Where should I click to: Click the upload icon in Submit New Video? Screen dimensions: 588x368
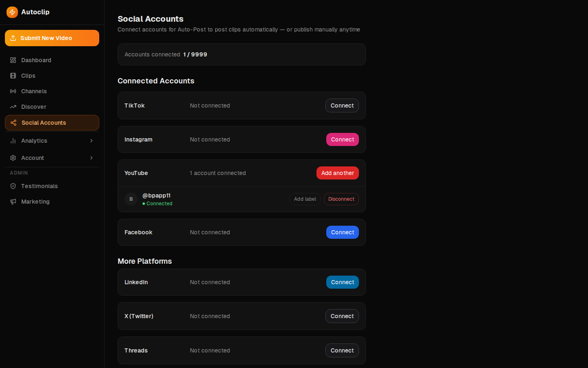(x=13, y=38)
